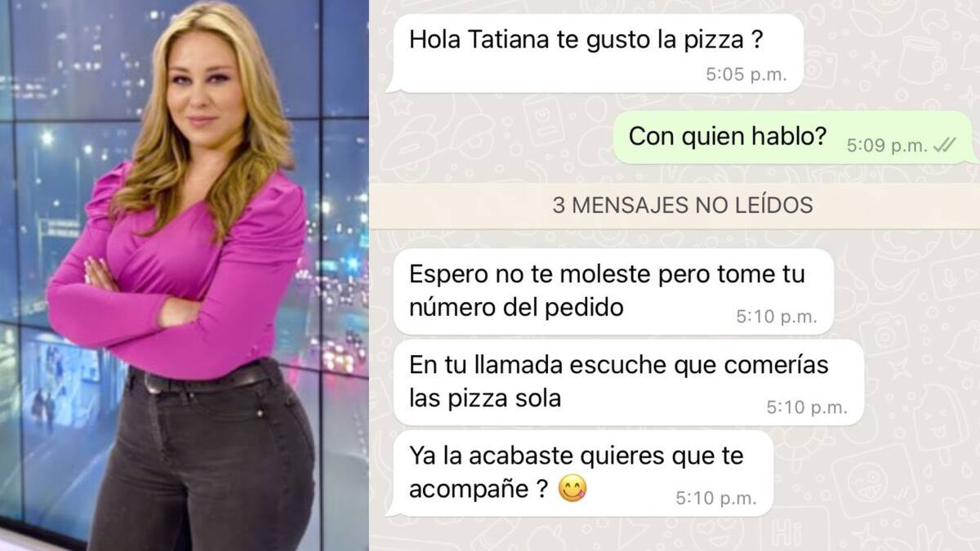Image resolution: width=980 pixels, height=551 pixels.
Task: Tap the text 'número del pedido'
Action: (x=516, y=308)
